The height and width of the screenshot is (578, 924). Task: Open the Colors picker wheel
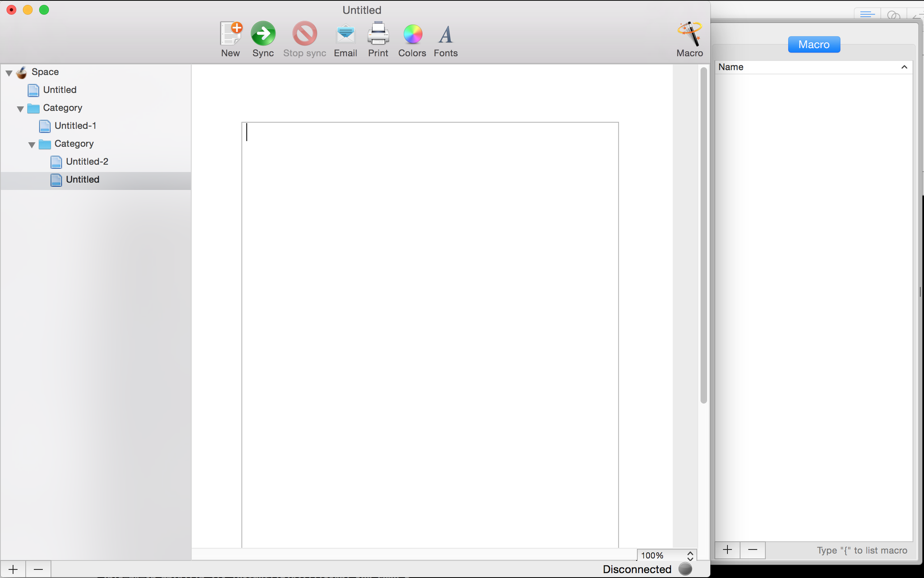pos(412,34)
